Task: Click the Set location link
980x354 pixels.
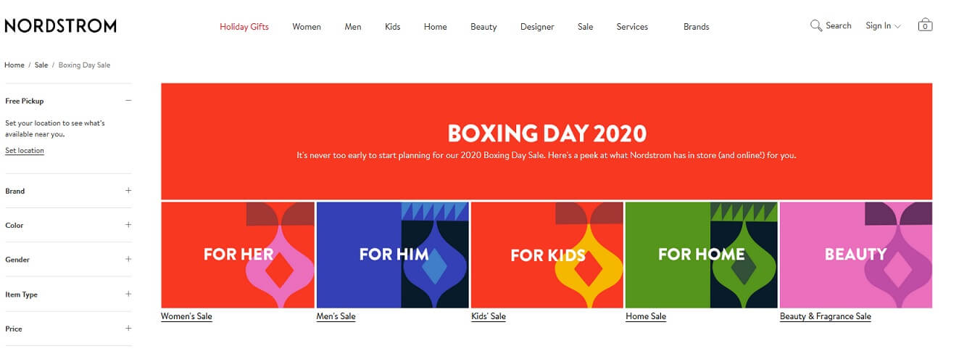Action: [25, 151]
